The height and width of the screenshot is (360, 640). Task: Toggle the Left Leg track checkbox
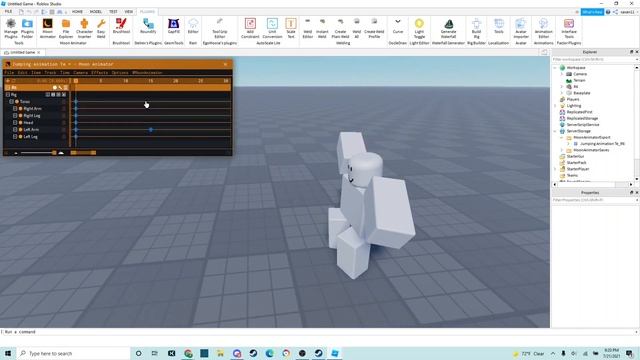pyautogui.click(x=15, y=136)
